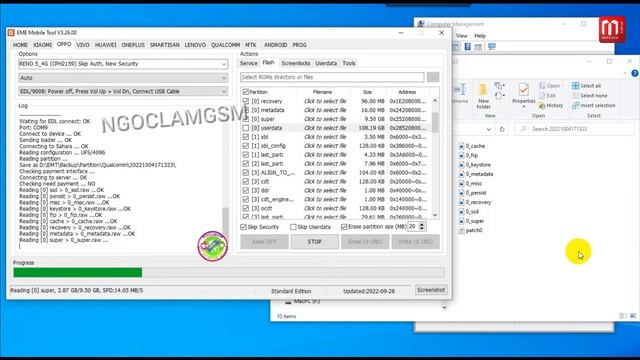Image resolution: width=640 pixels, height=360 pixels.
Task: Choose Select none in Explorer ribbon
Action: coord(589,96)
